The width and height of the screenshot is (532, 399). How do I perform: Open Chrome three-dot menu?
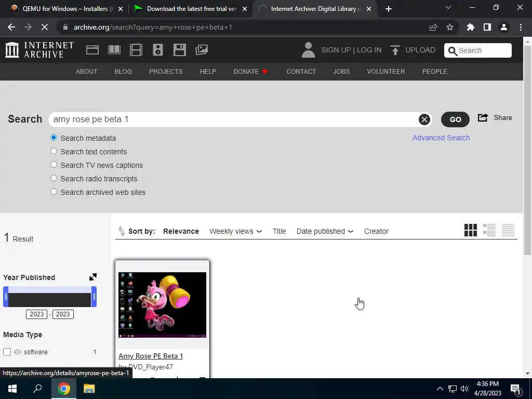point(521,27)
